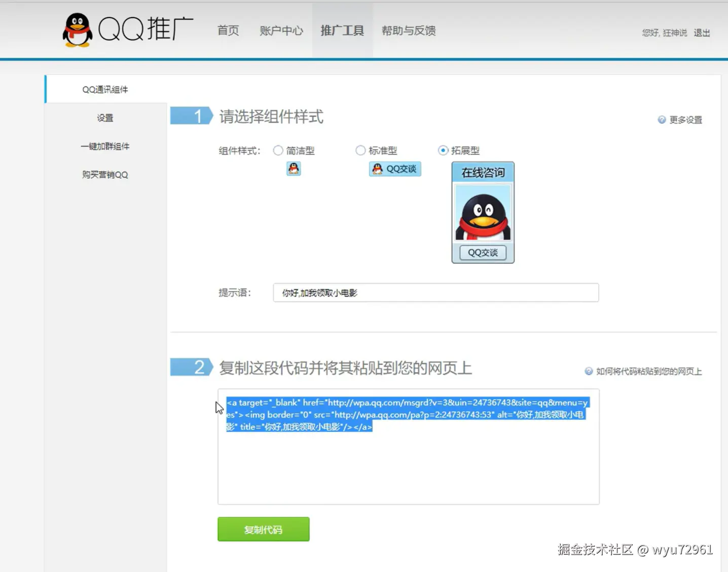Open the 推广工具 nav item
This screenshot has height=572, width=728.
point(342,30)
